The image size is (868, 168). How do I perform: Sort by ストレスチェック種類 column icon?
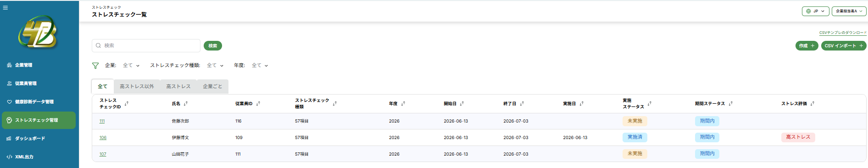tap(335, 104)
